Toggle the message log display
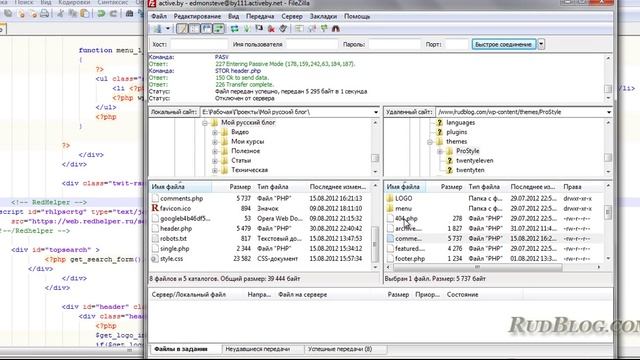The height and width of the screenshot is (360, 640). coord(182,29)
